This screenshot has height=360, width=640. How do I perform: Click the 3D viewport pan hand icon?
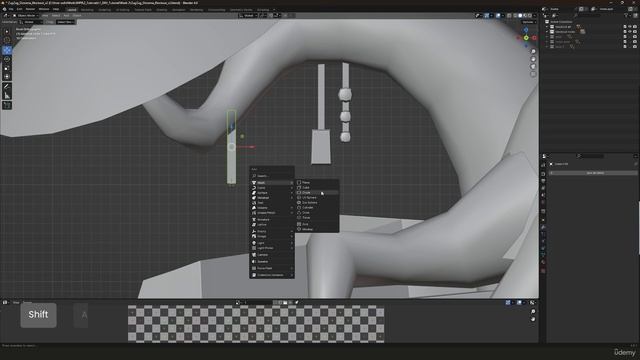[x=533, y=59]
